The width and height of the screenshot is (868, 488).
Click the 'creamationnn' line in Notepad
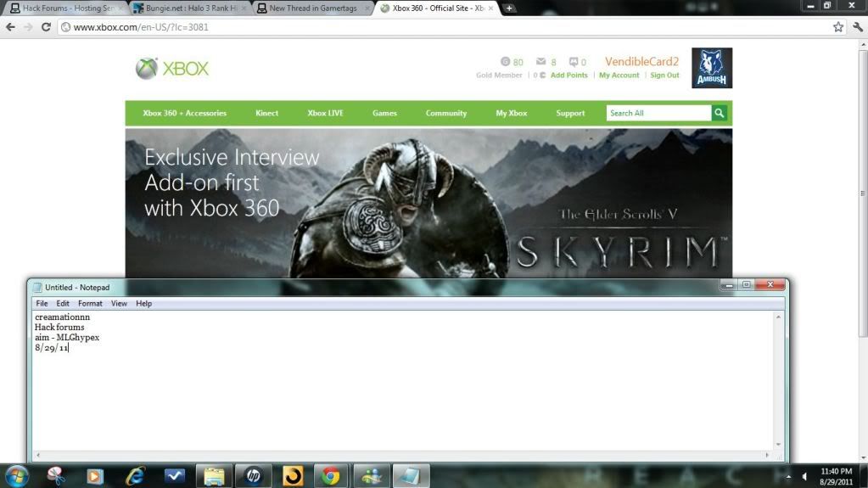62,317
